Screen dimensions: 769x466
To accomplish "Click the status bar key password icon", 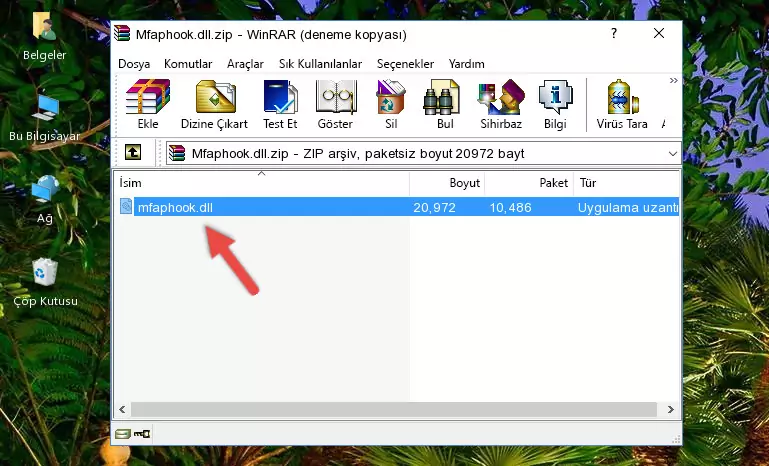I will (142, 434).
